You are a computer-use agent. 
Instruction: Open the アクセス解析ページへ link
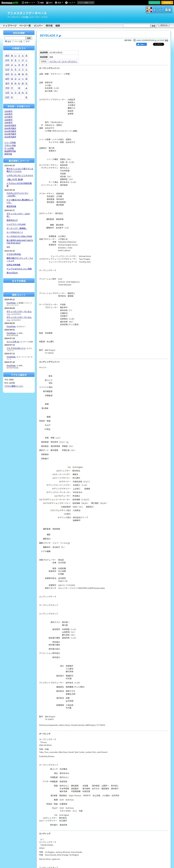tap(14, 386)
